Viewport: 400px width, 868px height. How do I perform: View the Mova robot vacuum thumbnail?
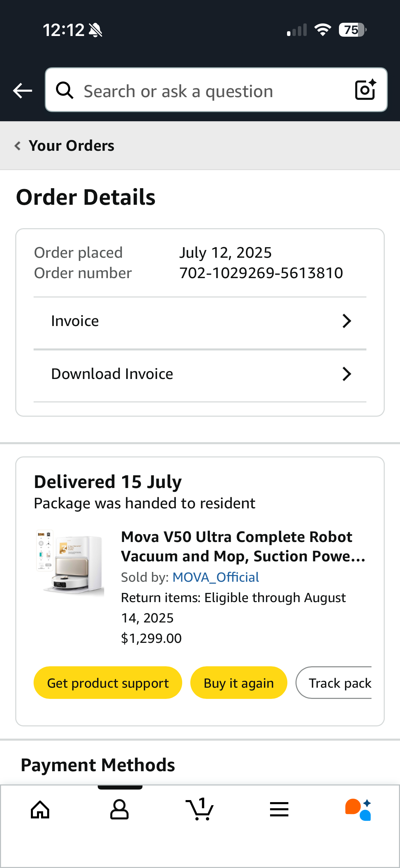[70, 562]
